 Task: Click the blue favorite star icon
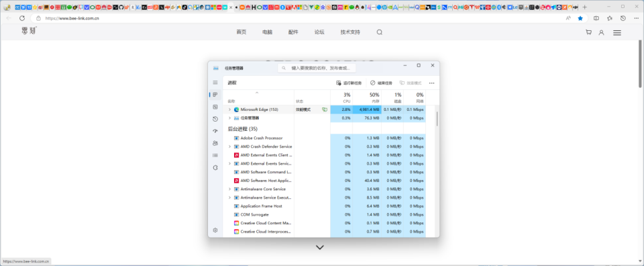point(580,18)
